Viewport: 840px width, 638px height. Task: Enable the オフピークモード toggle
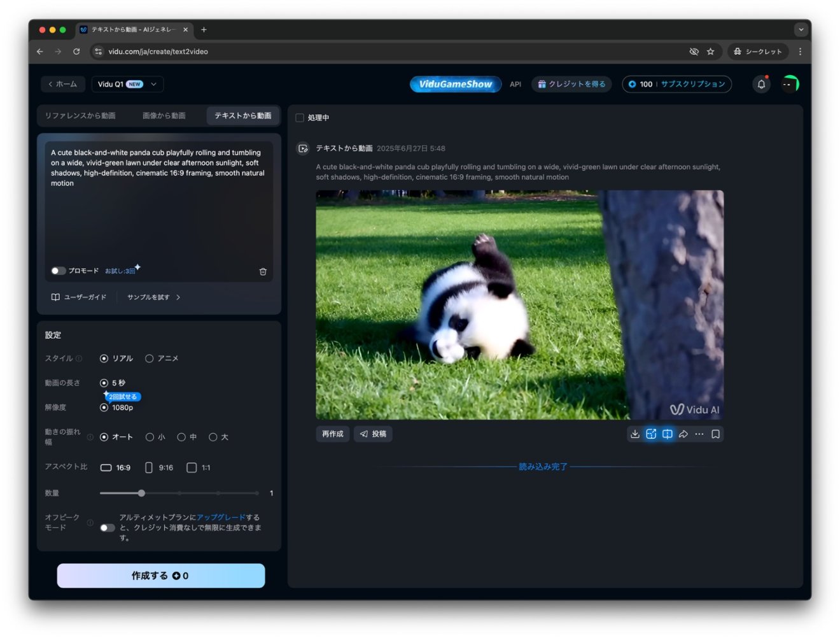108,528
